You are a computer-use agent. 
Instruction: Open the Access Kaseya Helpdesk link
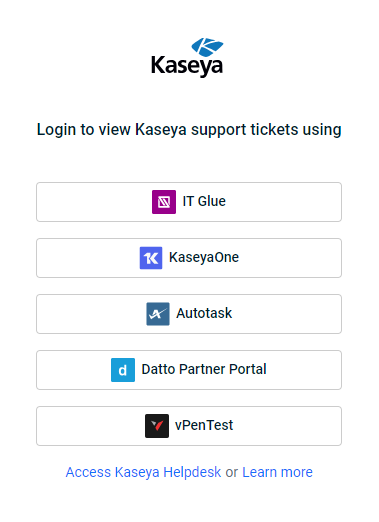pos(143,472)
